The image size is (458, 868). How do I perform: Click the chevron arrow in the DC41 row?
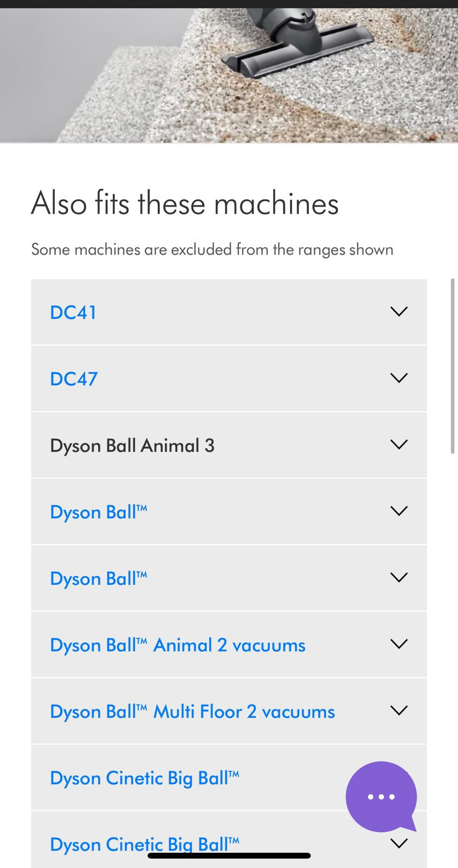(x=399, y=311)
